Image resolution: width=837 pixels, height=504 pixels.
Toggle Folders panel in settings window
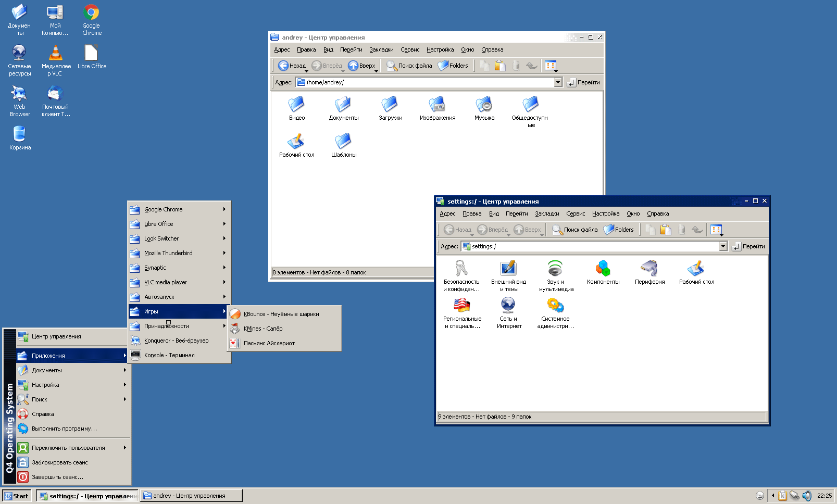point(619,230)
